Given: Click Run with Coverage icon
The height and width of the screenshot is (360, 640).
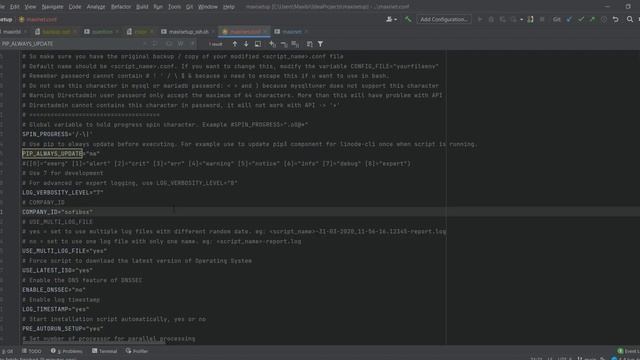Looking at the screenshot, I should point(502,19).
